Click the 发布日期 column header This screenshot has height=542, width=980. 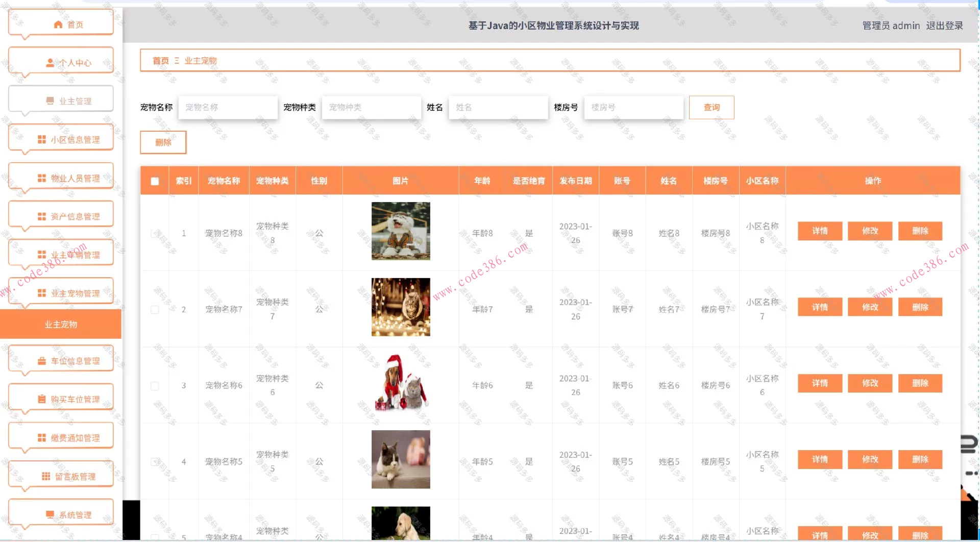[576, 181]
